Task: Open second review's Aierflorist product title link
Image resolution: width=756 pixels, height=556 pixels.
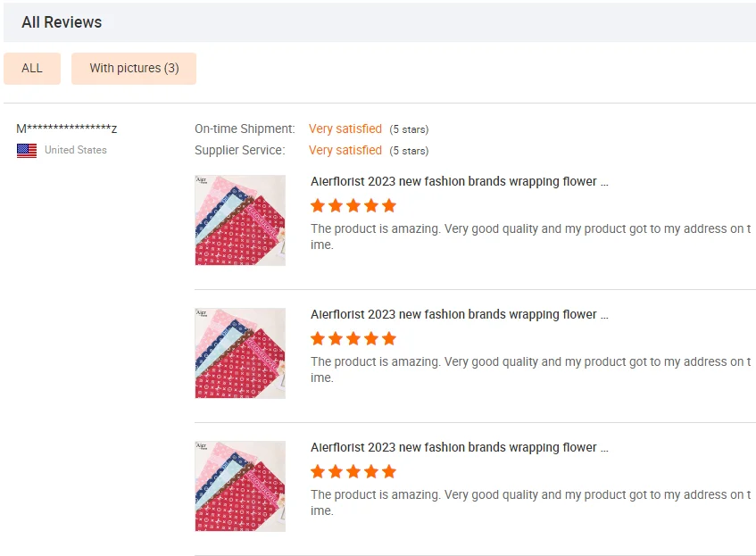Action: click(x=459, y=315)
